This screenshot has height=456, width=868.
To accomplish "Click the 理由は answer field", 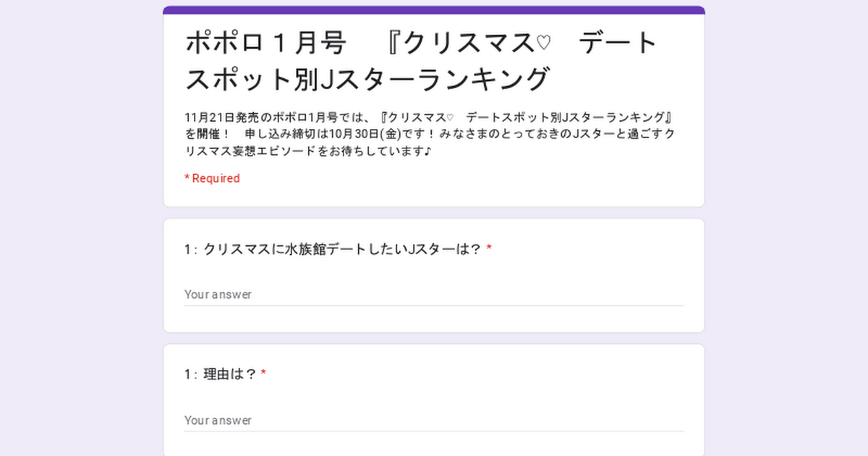I will 433,421.
